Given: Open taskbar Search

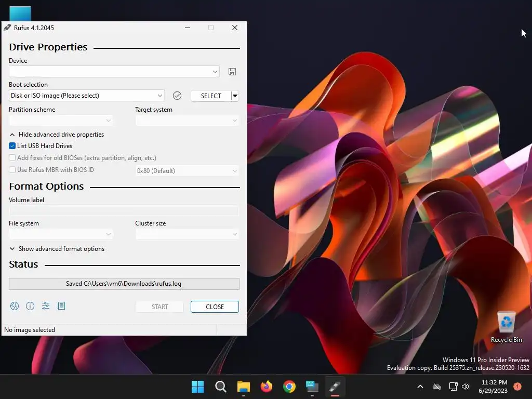Looking at the screenshot, I should tap(220, 387).
